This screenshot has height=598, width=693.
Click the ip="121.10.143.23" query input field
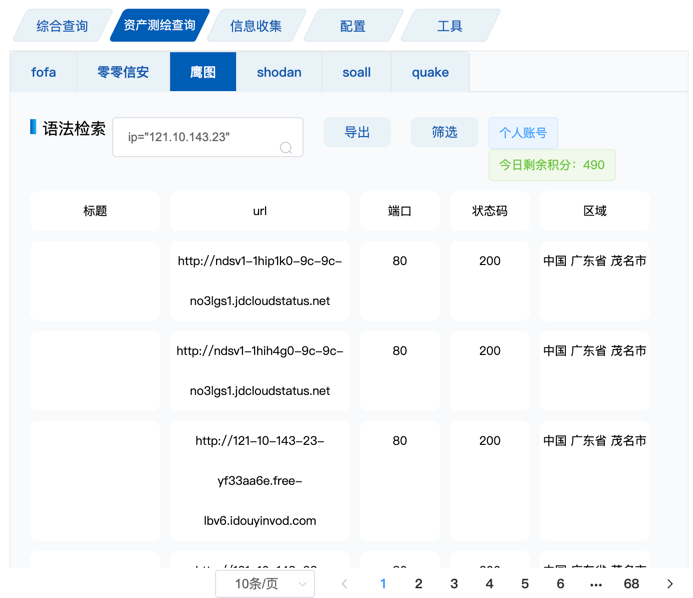coord(208,137)
